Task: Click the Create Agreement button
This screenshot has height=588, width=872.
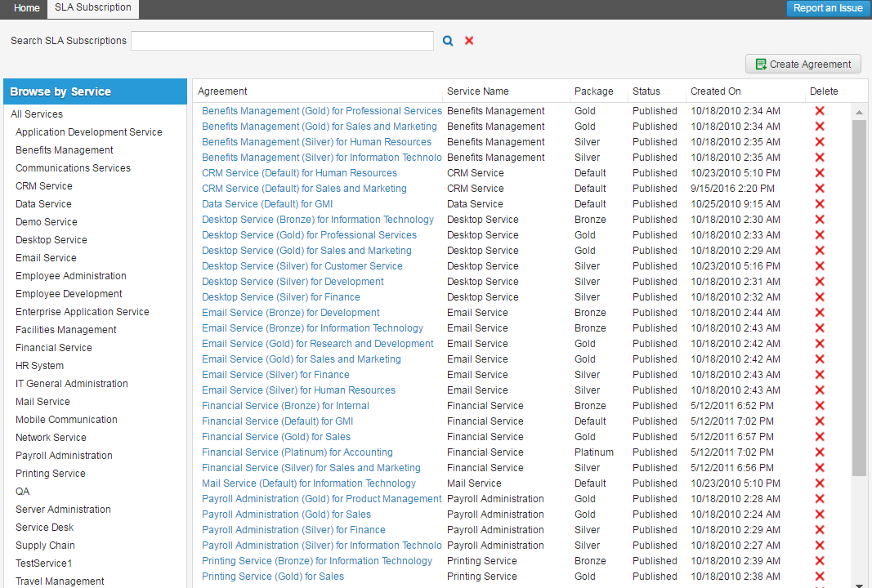Action: pyautogui.click(x=803, y=65)
